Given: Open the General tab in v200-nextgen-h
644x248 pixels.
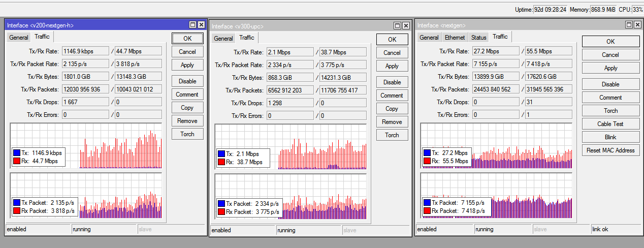Looking at the screenshot, I should click(x=19, y=38).
